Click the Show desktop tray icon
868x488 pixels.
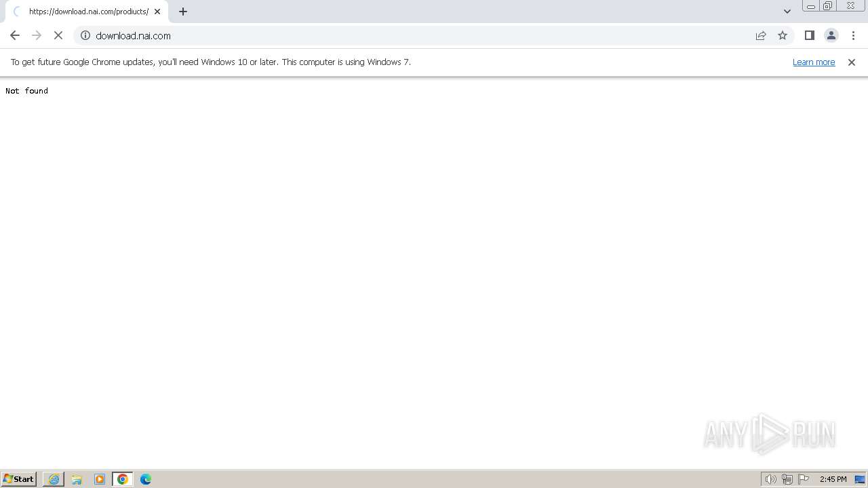tap(860, 479)
